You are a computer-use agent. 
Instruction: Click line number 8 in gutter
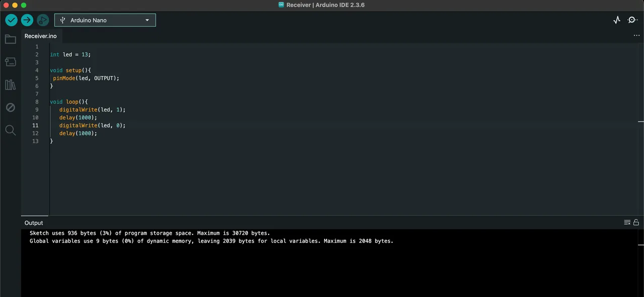[x=37, y=102]
